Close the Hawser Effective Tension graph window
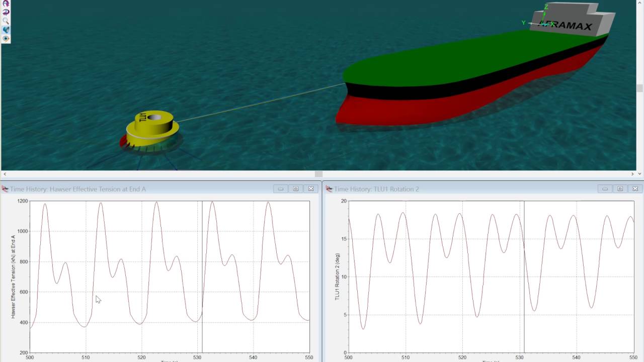 (x=311, y=189)
